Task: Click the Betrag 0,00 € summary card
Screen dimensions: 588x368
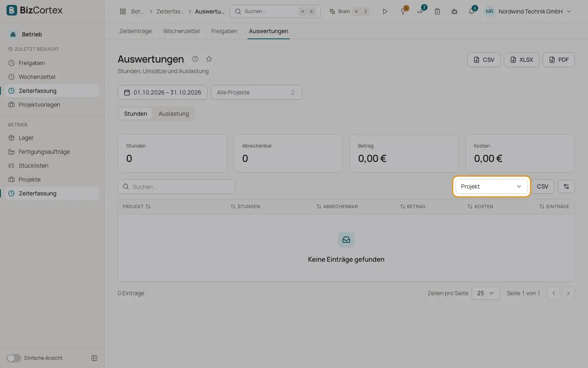Action: pyautogui.click(x=404, y=153)
